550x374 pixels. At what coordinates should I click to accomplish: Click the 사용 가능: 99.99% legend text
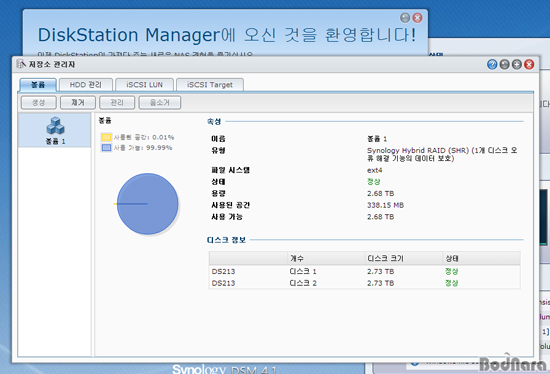coord(143,148)
